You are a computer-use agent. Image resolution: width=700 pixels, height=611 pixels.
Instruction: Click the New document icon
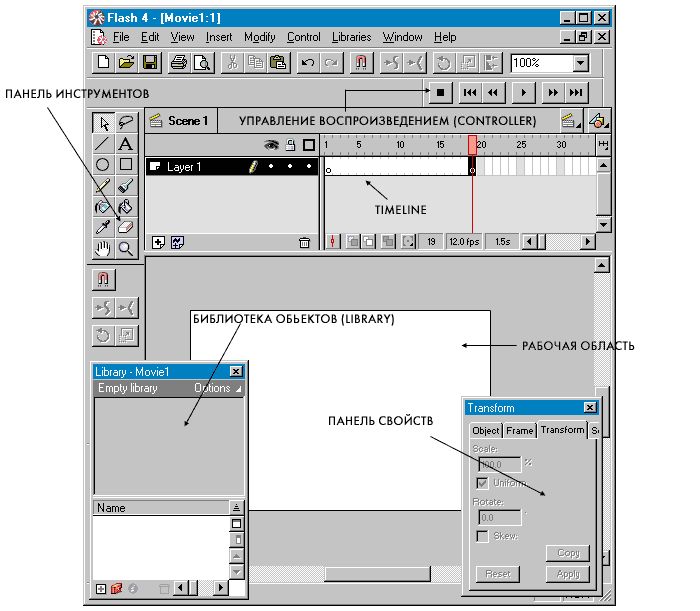[103, 62]
